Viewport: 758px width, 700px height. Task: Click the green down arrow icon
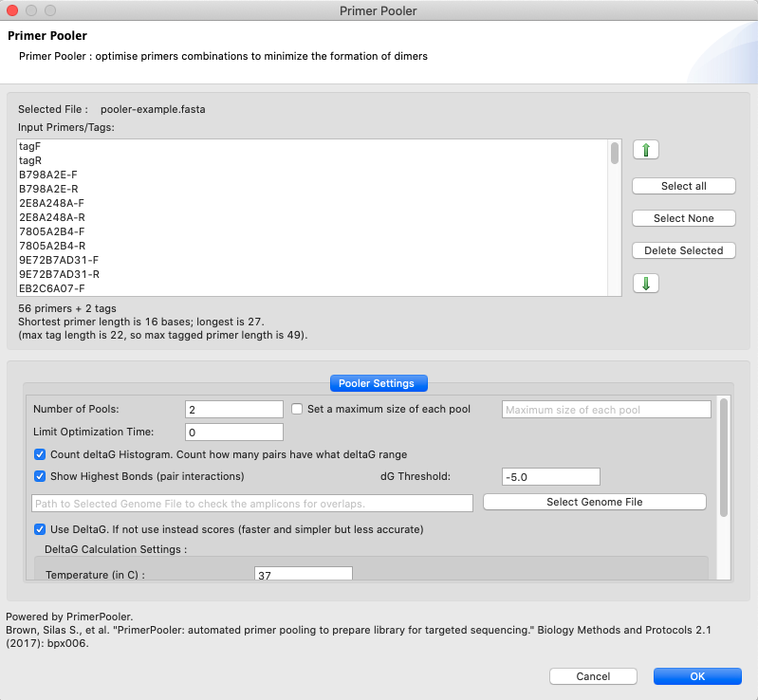pyautogui.click(x=645, y=284)
